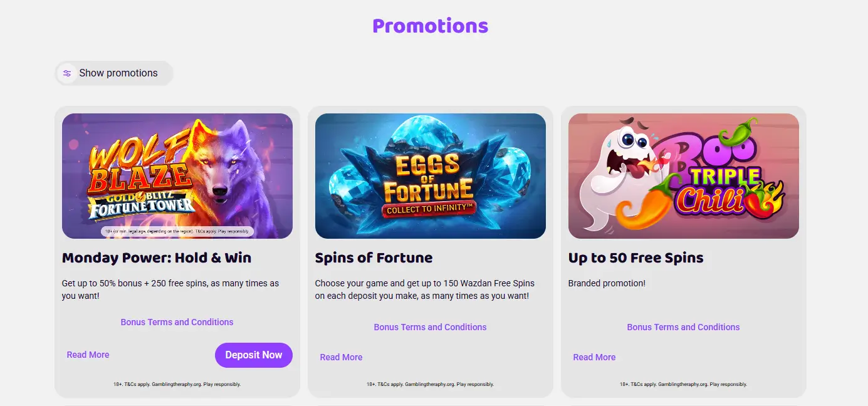Open Bonus Terms and Conditions for Monday Power
Image resolution: width=868 pixels, height=406 pixels.
[x=177, y=322]
